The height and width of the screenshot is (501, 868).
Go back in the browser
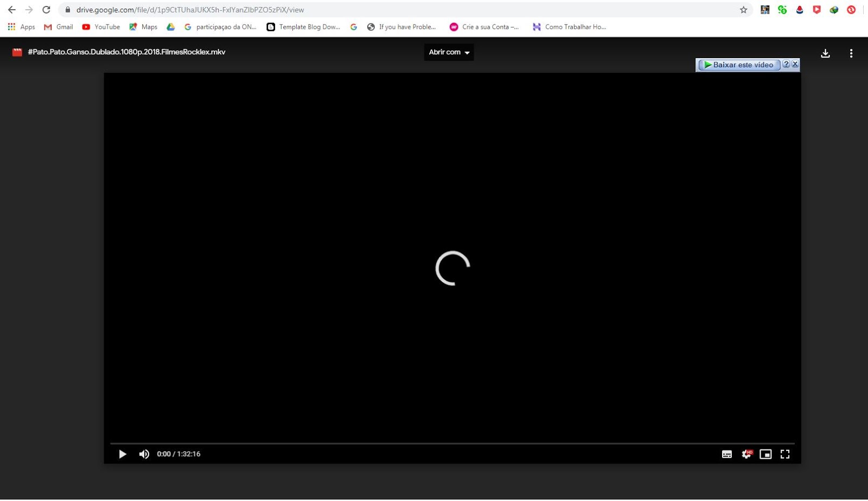click(x=11, y=10)
